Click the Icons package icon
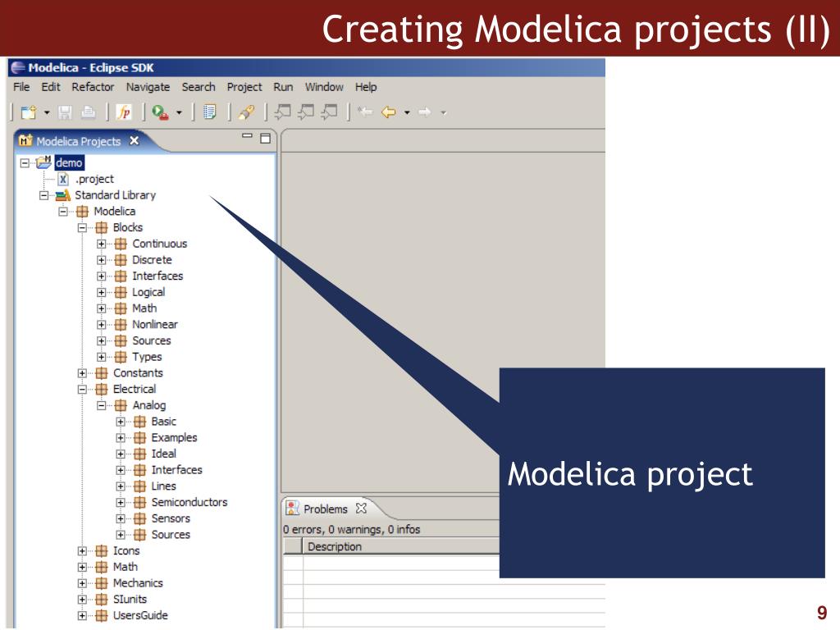The width and height of the screenshot is (840, 630). click(x=101, y=550)
